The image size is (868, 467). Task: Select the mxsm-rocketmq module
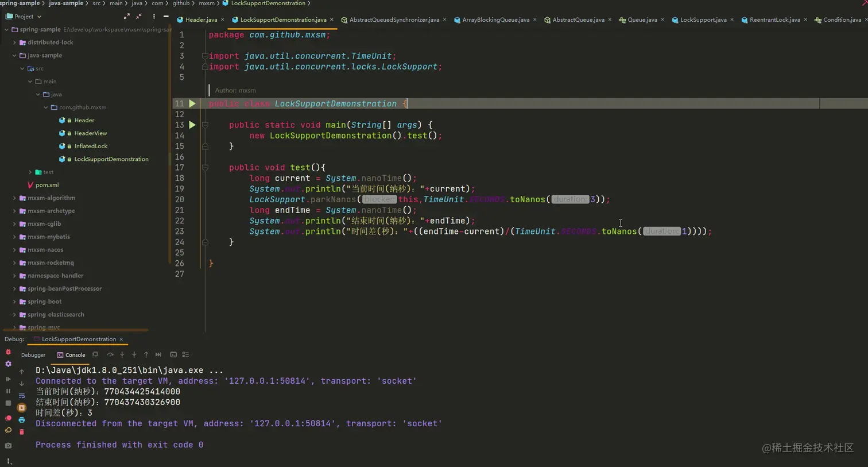tap(51, 263)
